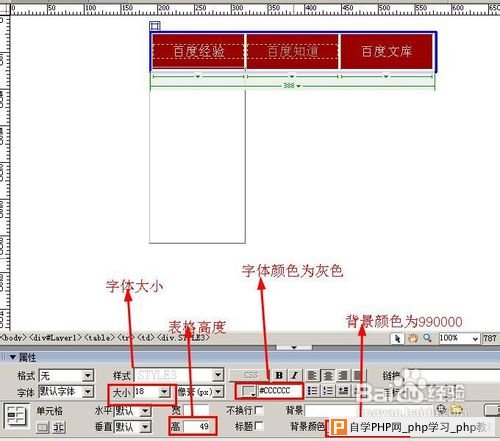Open column width menu under 百度文库
This screenshot has width=500, height=441.
(386, 76)
